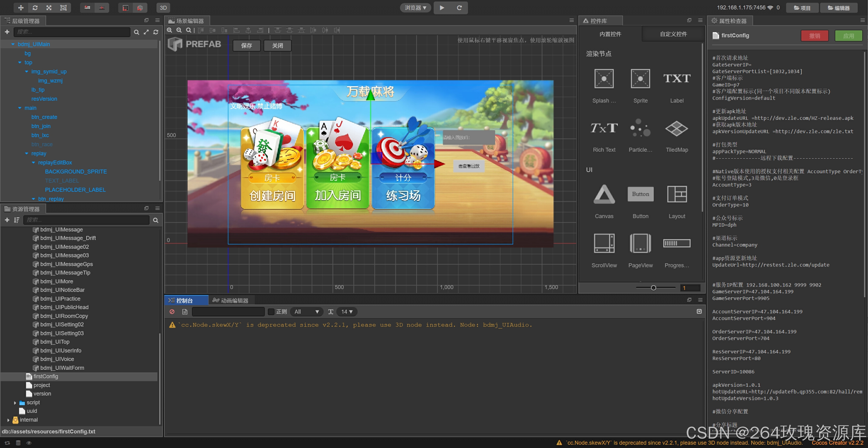Click the Sprite node icon
Screen dimensions: 868x448
pyautogui.click(x=640, y=79)
